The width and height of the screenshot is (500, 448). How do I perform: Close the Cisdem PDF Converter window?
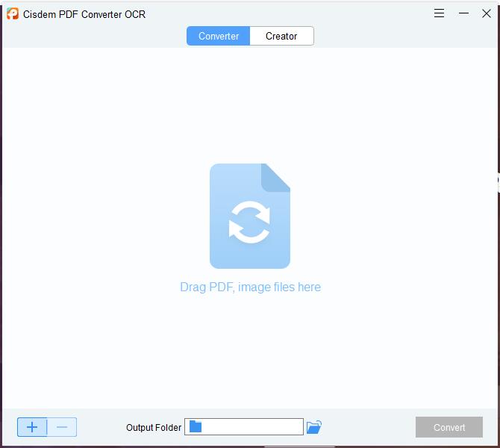pyautogui.click(x=487, y=13)
